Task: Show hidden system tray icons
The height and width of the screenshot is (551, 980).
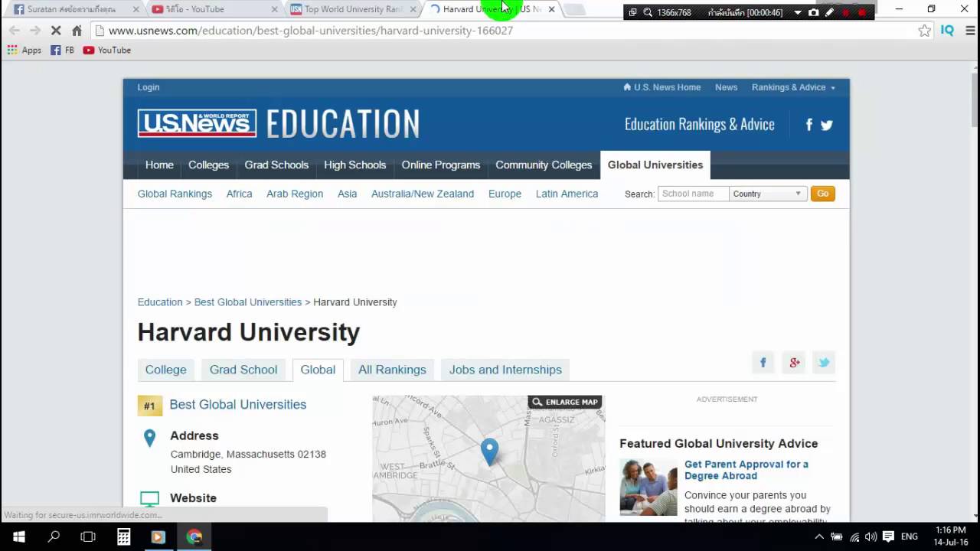Action: (819, 536)
